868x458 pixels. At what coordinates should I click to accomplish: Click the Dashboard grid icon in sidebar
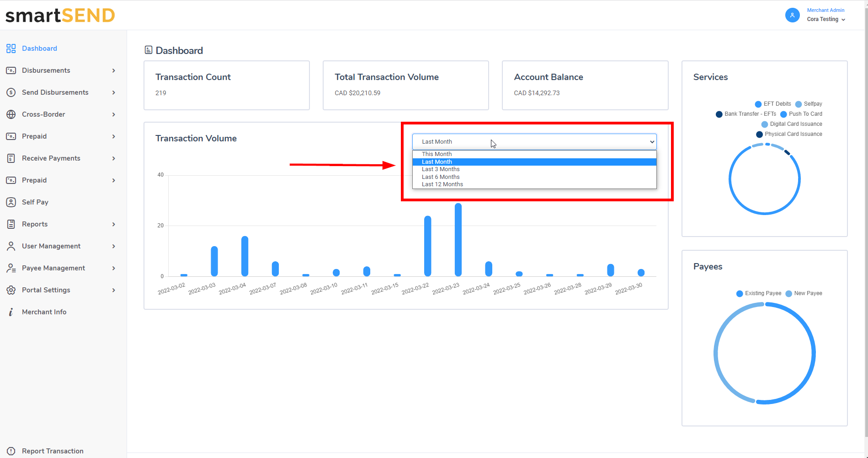(11, 48)
